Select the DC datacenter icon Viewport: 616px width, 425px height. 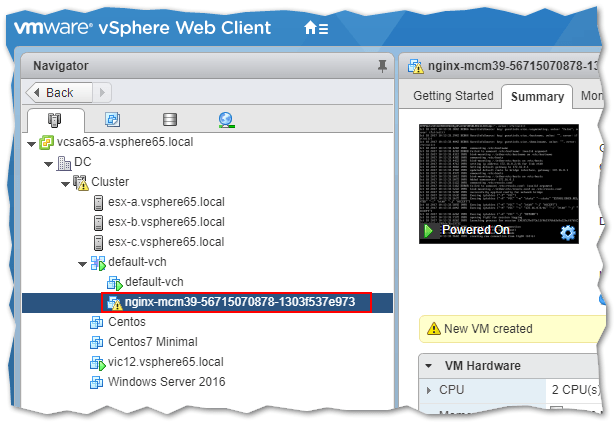(64, 163)
